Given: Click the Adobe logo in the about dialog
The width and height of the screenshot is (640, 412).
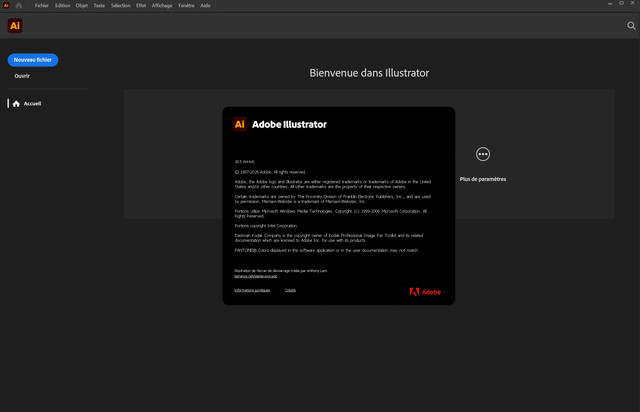Looking at the screenshot, I should pyautogui.click(x=425, y=292).
